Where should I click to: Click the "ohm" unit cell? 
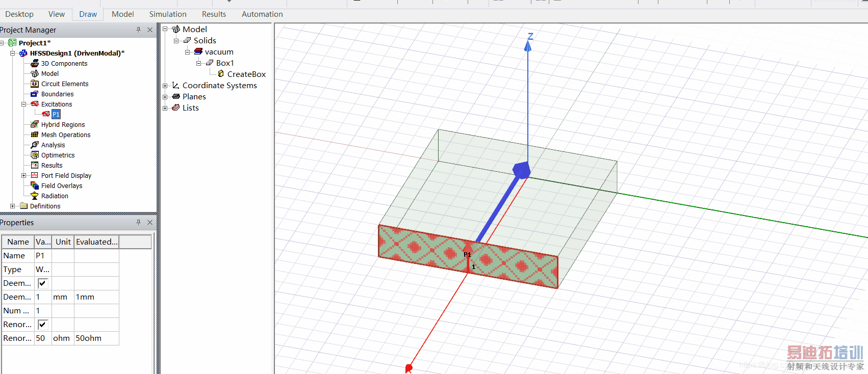coord(63,338)
